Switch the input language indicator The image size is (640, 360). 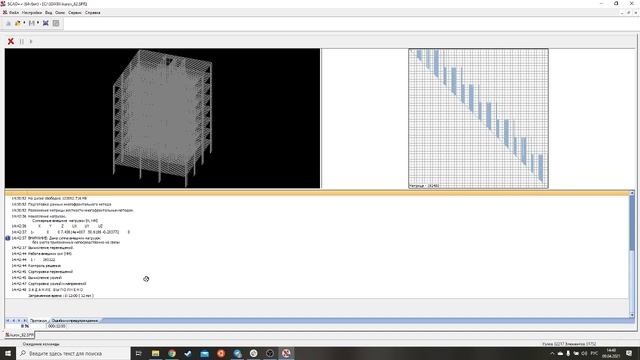click(x=594, y=353)
